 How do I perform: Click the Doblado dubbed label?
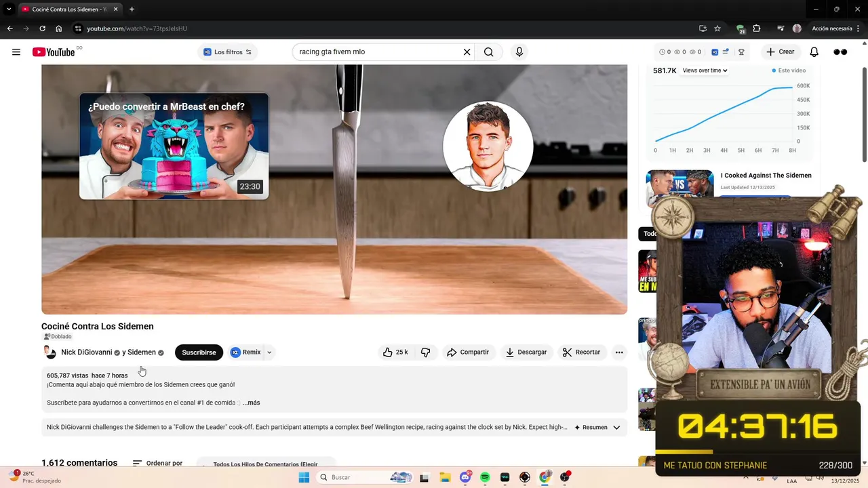coord(58,337)
